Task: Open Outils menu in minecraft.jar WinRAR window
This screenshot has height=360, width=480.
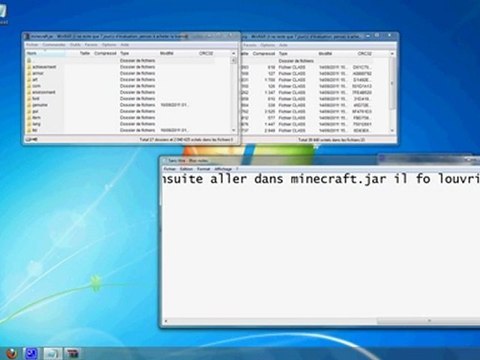Action: 75,45
